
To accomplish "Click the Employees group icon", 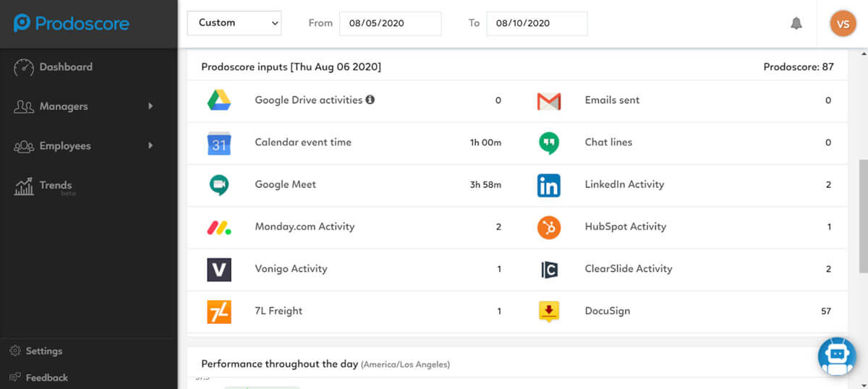I will tap(24, 146).
